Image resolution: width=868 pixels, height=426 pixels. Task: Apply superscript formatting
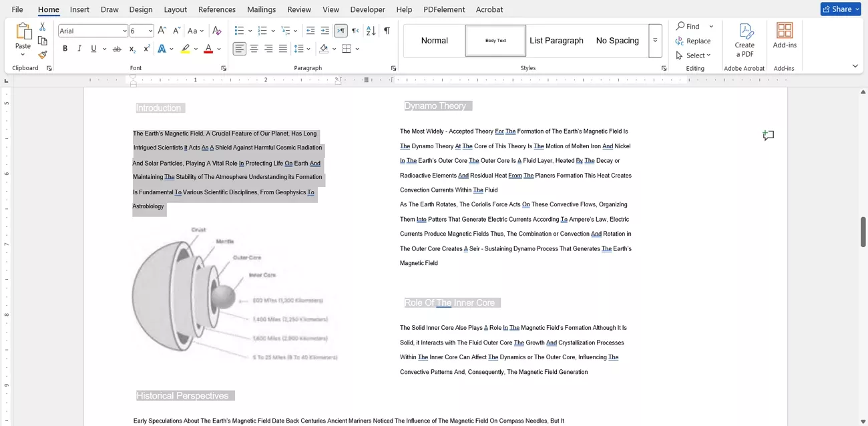(x=146, y=48)
